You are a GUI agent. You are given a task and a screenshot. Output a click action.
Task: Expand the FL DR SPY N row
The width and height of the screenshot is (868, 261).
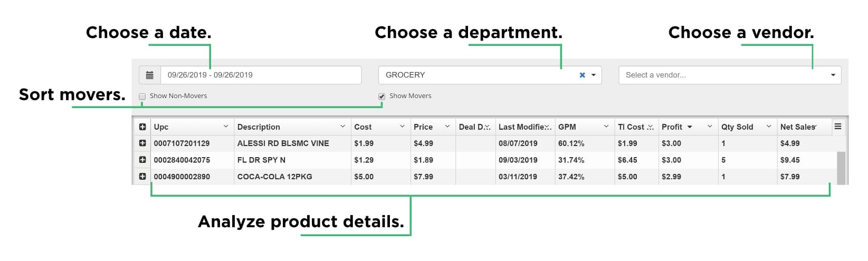142,159
